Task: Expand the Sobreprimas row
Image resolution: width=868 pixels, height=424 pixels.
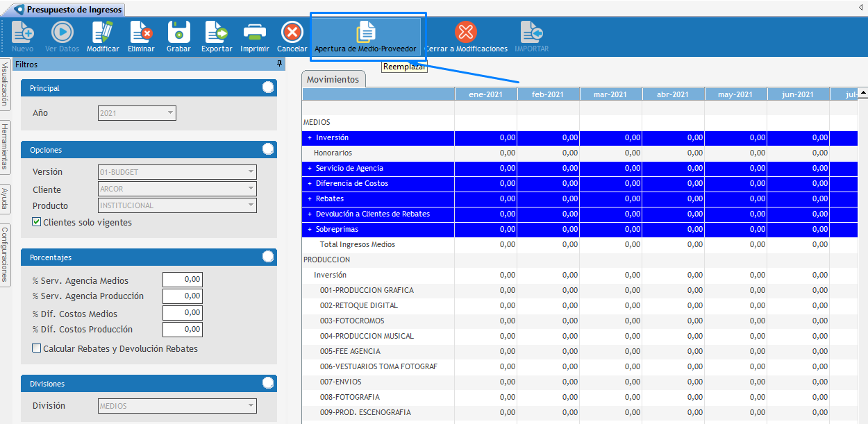Action: (310, 230)
